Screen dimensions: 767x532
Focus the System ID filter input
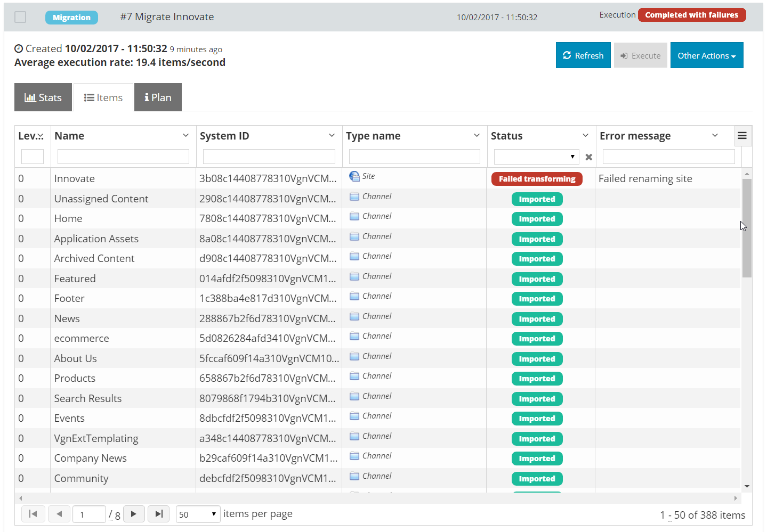coord(269,157)
